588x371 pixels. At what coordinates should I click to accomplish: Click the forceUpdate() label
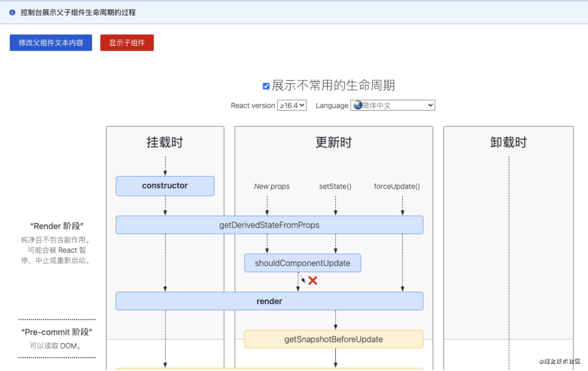(396, 186)
